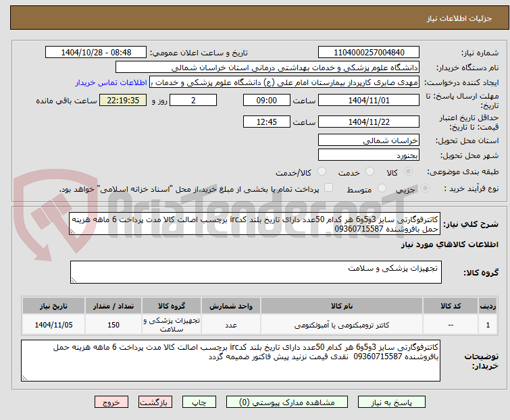This screenshot has width=510, height=420.
Task: Click the ردیف column header
Action: click(488, 306)
